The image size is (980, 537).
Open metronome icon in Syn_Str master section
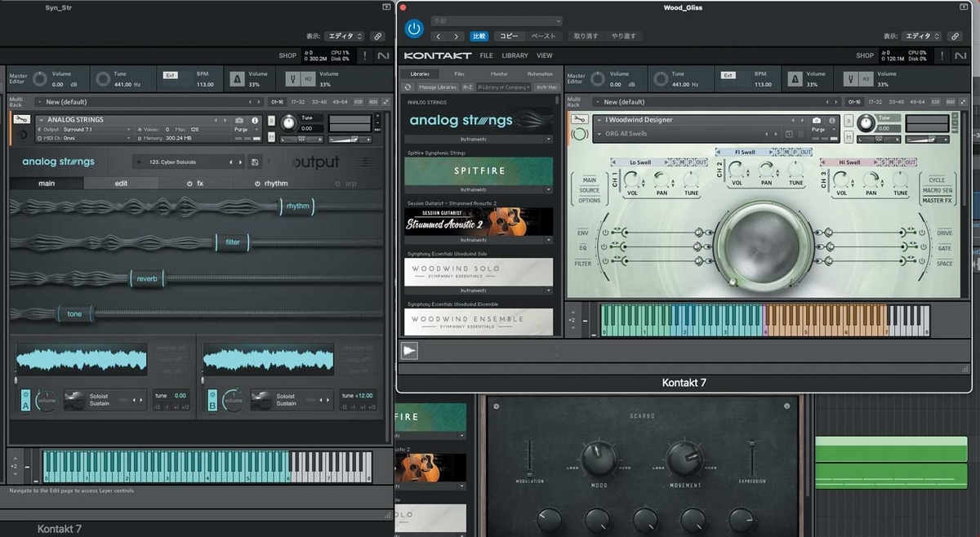(237, 78)
